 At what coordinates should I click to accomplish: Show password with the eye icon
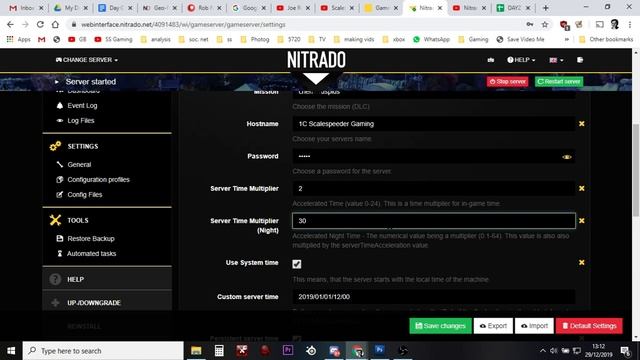click(x=567, y=157)
